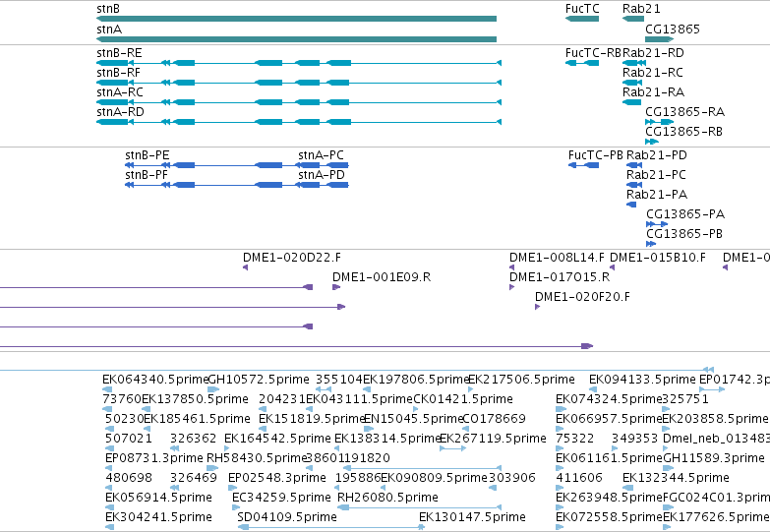Open the stnA-PC protein label
770x532 pixels.
click(322, 155)
